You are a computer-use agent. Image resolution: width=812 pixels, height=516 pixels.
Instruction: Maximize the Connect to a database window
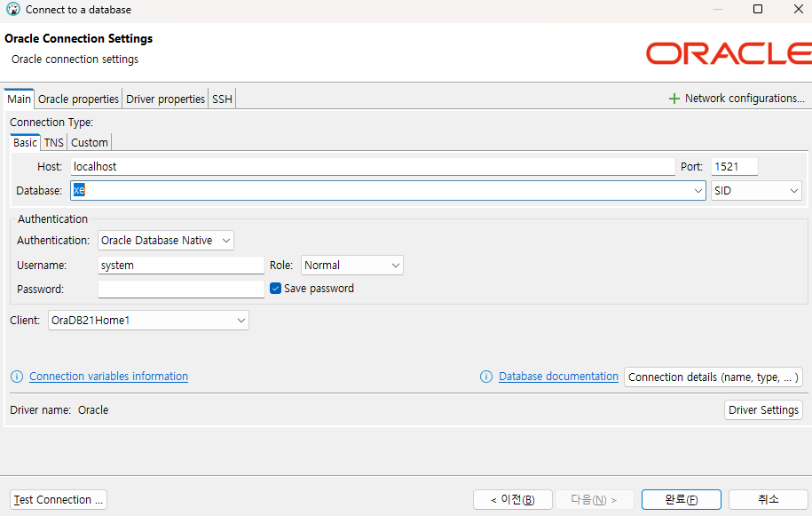[758, 9]
